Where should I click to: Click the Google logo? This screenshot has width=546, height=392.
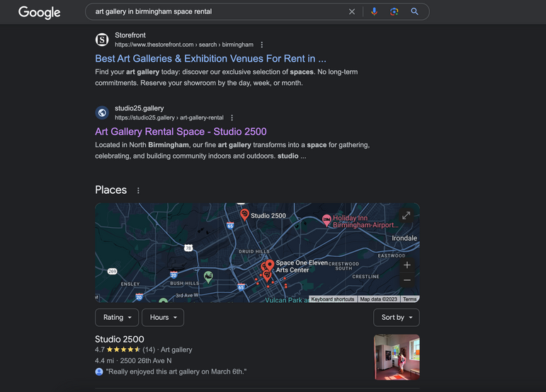(40, 13)
